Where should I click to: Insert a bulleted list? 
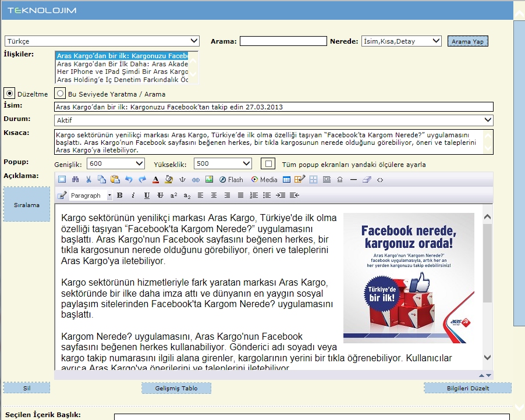tap(267, 195)
